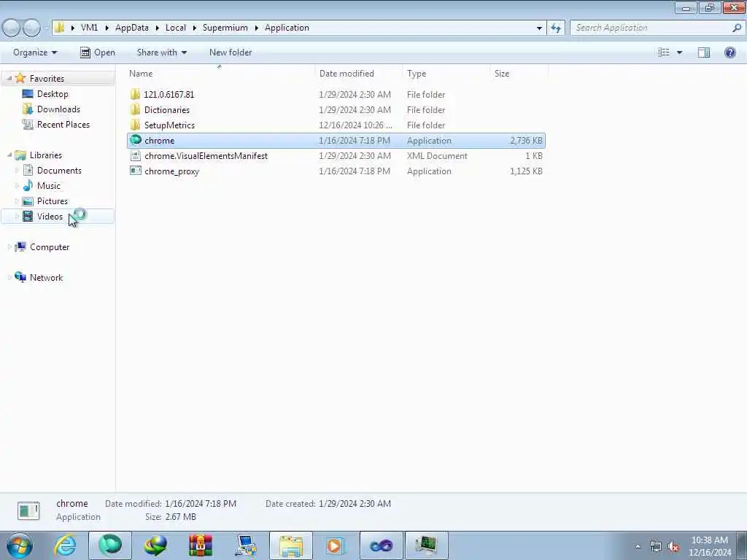
Task: Click the Forward navigation arrow button
Action: (x=32, y=28)
